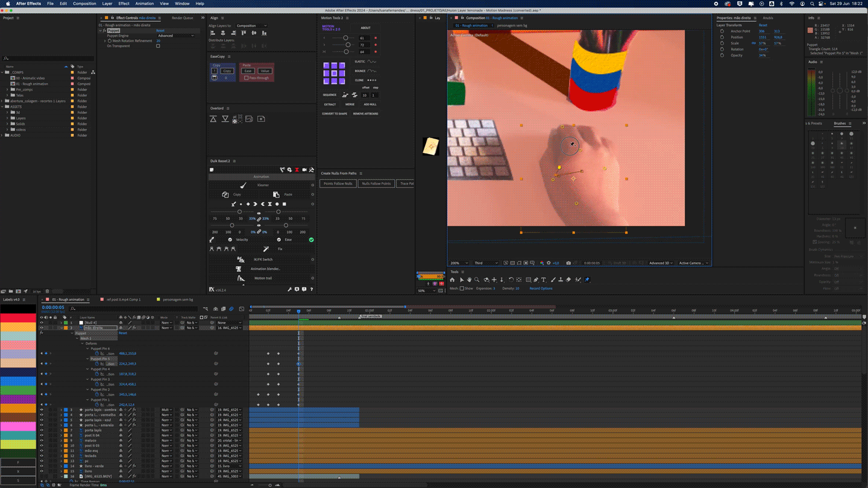Adjust the top Motion Tools slider at 61
The width and height of the screenshot is (868, 488).
pyautogui.click(x=346, y=38)
